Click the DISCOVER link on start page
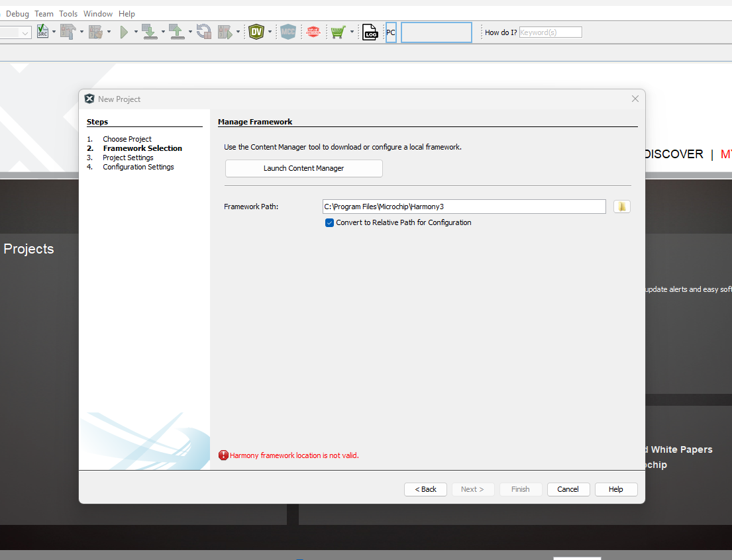Image resolution: width=732 pixels, height=560 pixels. pyautogui.click(x=674, y=154)
